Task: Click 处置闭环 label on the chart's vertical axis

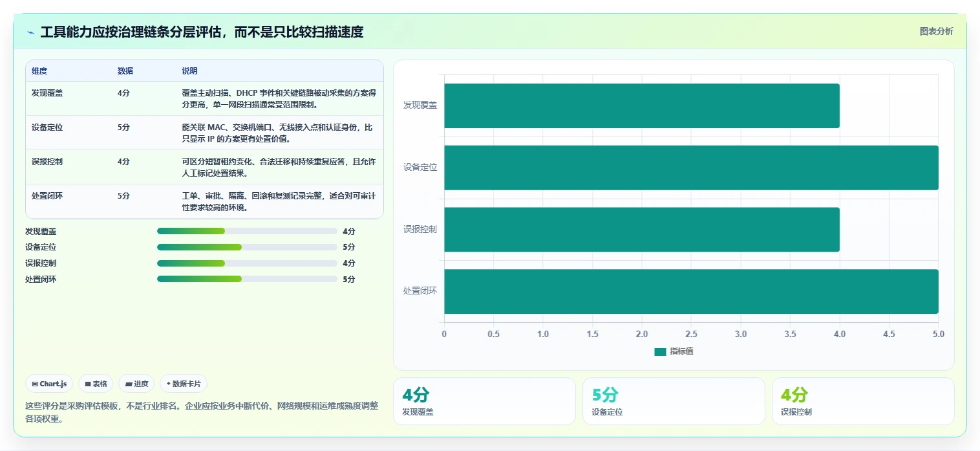Action: click(x=420, y=291)
